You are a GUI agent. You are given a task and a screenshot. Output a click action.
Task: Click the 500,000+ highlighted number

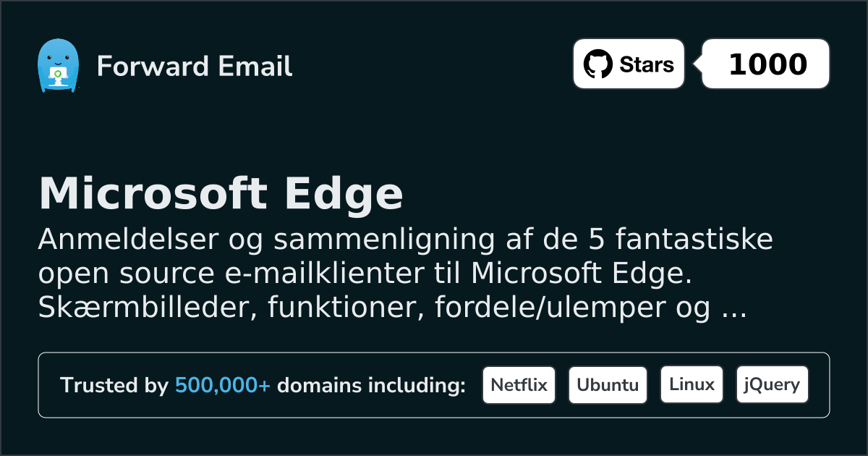click(x=223, y=385)
